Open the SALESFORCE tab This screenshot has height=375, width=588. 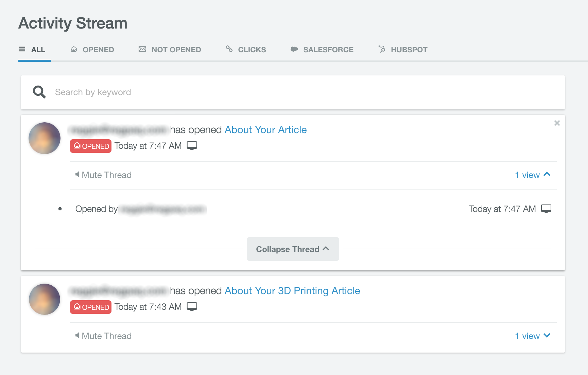pyautogui.click(x=322, y=50)
